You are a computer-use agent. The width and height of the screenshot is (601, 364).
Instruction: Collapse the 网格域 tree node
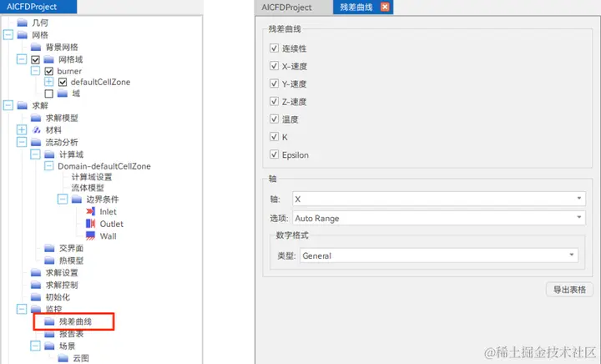[x=22, y=59]
